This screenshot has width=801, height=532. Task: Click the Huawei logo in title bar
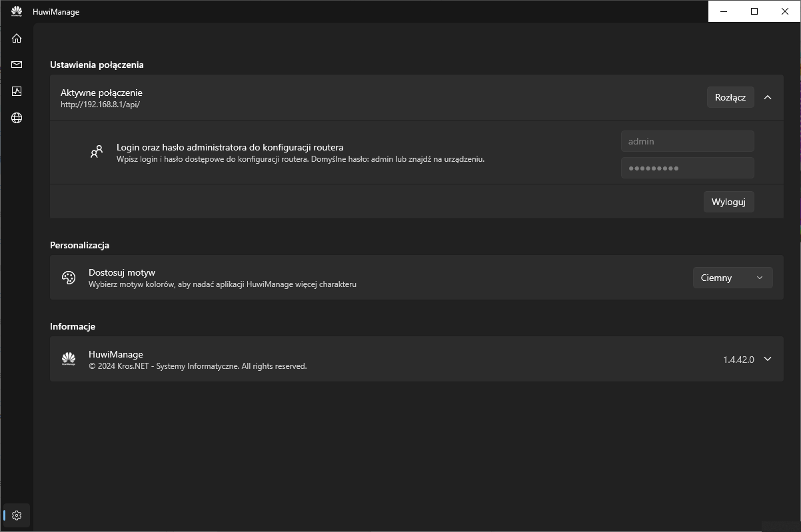click(17, 11)
